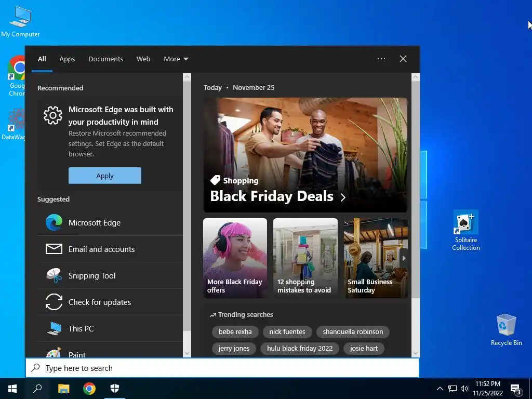
Task: Show hidden system tray icons
Action: pos(440,389)
